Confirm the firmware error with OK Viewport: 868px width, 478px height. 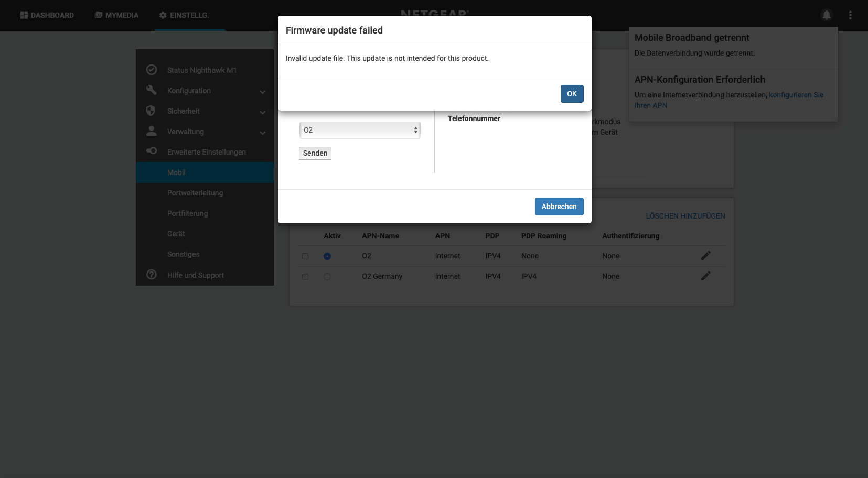572,94
